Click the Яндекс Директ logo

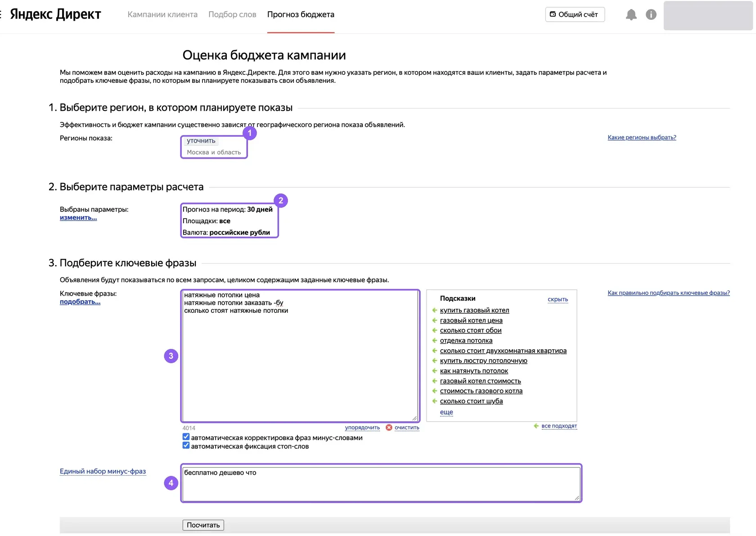pos(56,14)
